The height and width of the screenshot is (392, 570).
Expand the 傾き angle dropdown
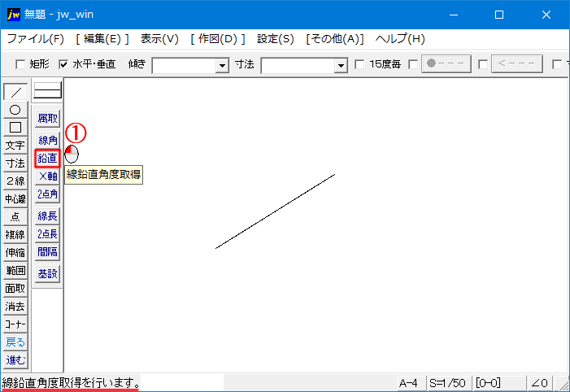(x=222, y=66)
